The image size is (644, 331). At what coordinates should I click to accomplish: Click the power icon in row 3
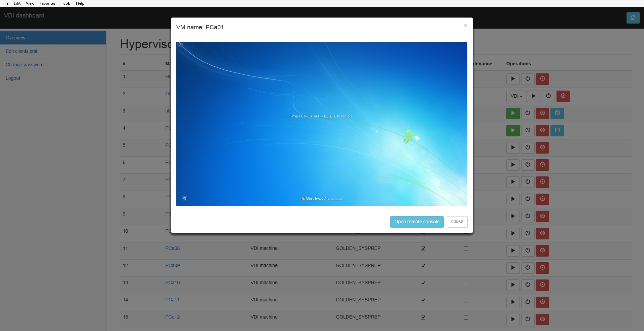[x=528, y=113]
